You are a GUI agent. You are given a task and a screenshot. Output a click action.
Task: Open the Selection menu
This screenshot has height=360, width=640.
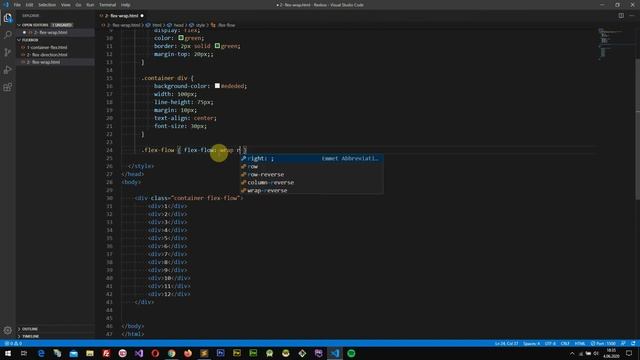tap(47, 5)
